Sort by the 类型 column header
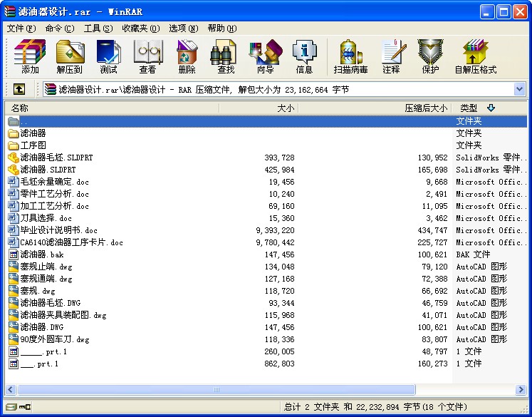The height and width of the screenshot is (417, 532). coord(489,108)
